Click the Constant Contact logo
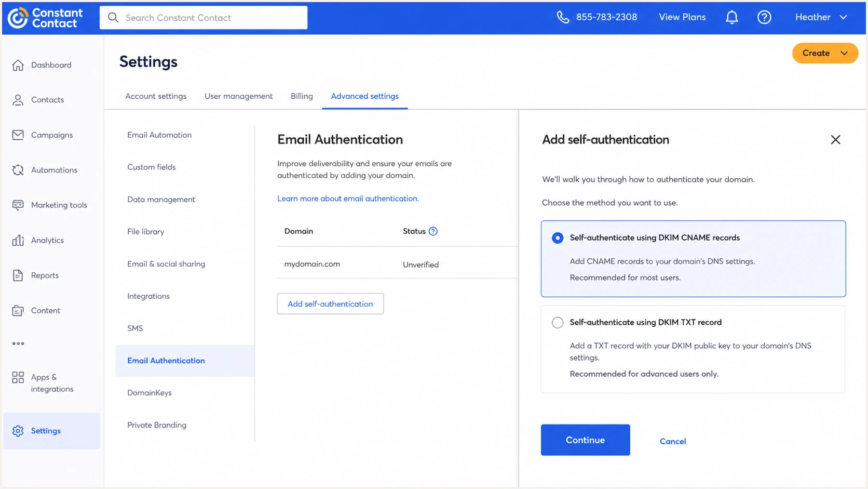This screenshot has height=489, width=868. tap(45, 18)
